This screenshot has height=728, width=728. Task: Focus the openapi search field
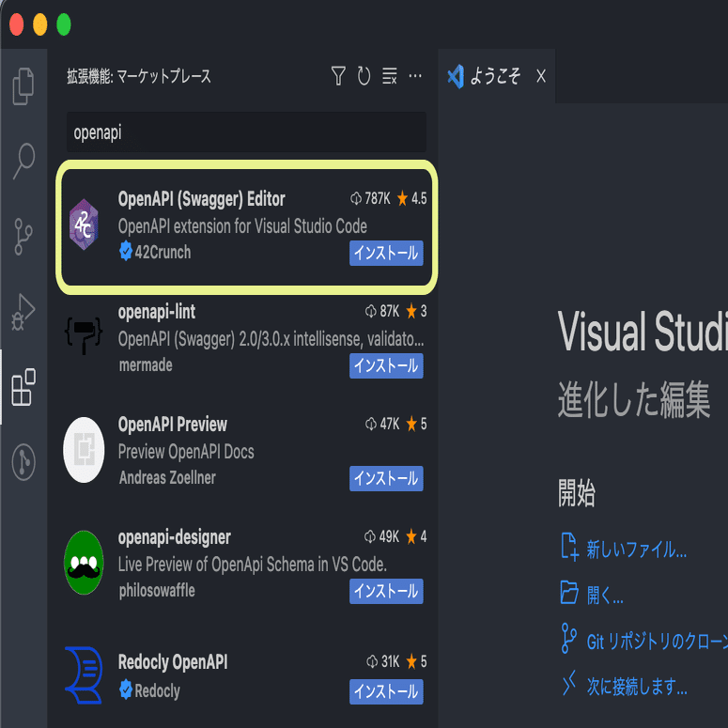click(246, 132)
